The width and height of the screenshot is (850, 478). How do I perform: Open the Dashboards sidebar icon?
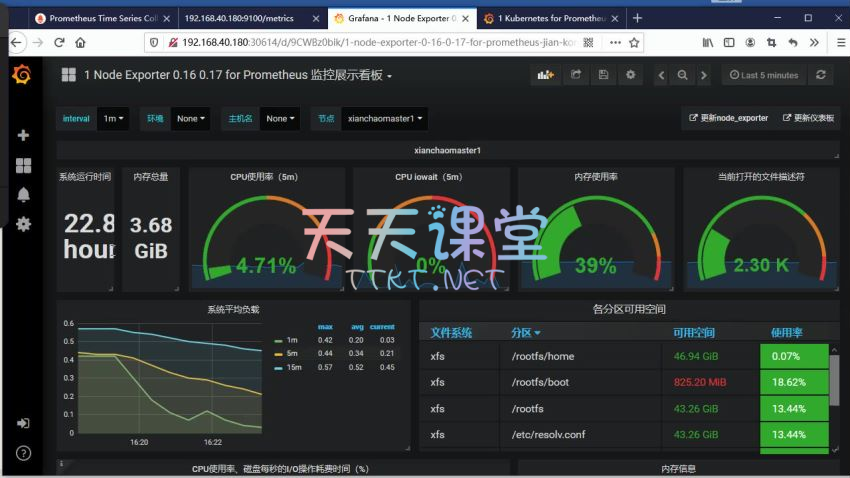point(23,165)
